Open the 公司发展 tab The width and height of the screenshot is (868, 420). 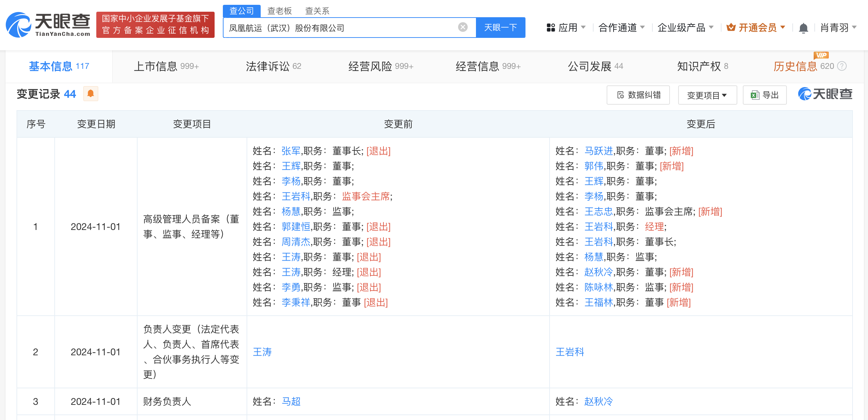click(595, 66)
